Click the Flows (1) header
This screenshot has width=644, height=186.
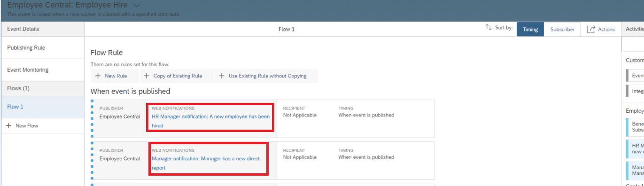[42, 88]
